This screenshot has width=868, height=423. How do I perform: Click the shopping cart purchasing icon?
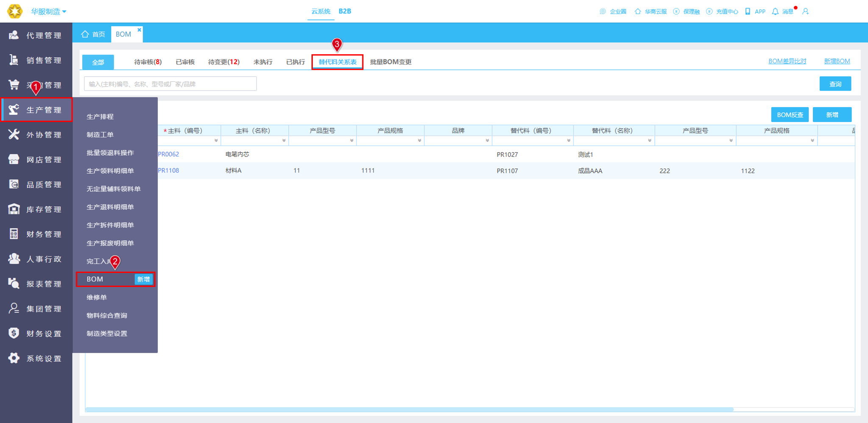pos(14,85)
